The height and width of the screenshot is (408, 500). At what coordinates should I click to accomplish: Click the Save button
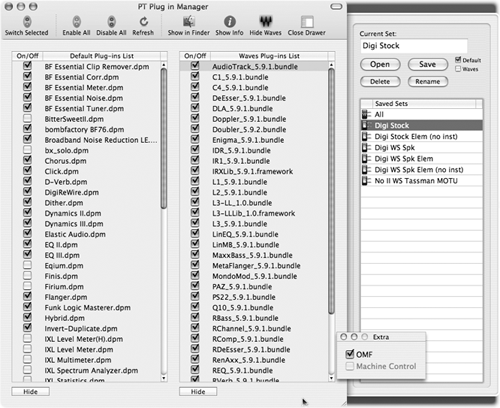coord(428,64)
